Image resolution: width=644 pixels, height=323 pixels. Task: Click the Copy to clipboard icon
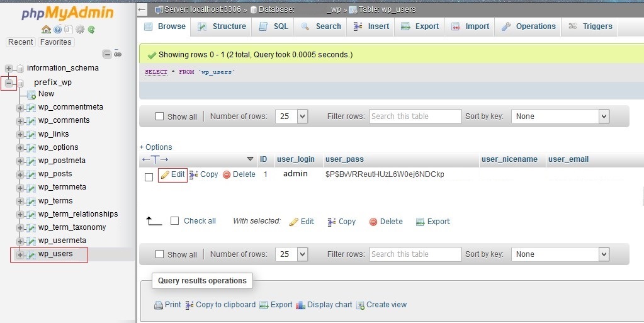[189, 305]
